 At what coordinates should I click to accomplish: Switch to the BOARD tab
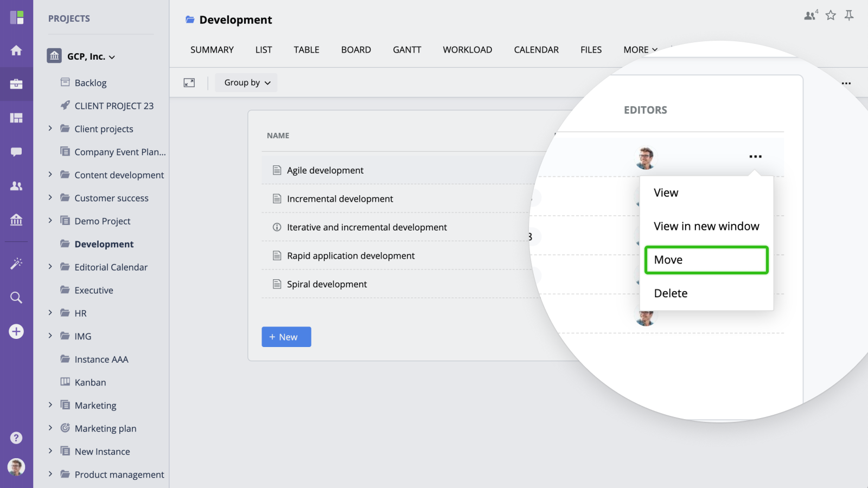click(356, 50)
